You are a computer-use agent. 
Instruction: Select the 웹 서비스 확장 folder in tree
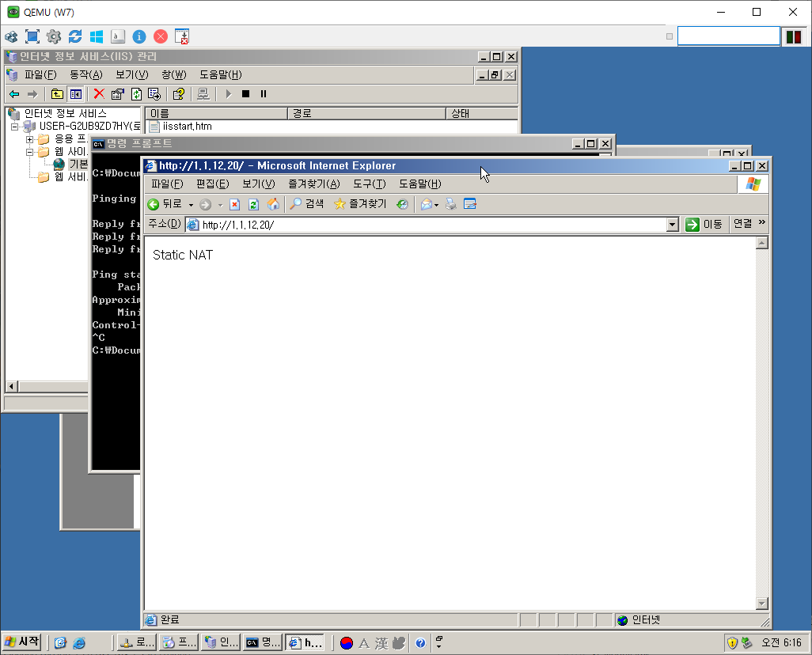pos(71,177)
